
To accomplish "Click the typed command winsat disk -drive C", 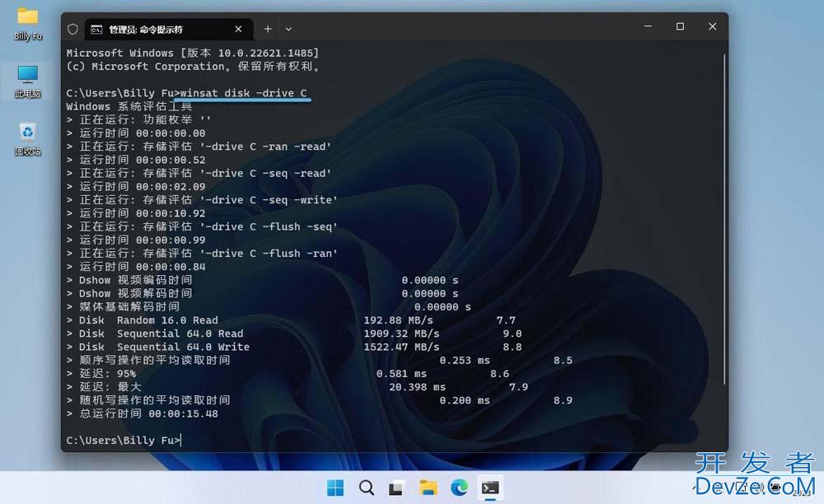I will coord(243,93).
